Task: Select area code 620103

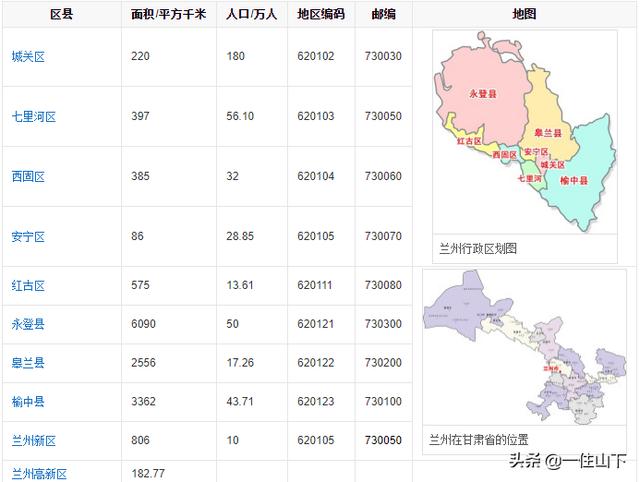Action: [x=316, y=116]
